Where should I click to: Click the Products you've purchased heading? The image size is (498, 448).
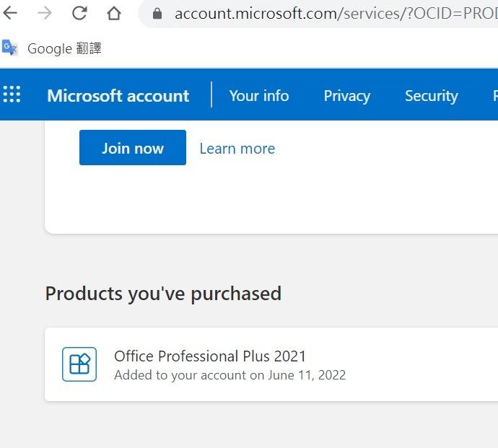tap(163, 294)
